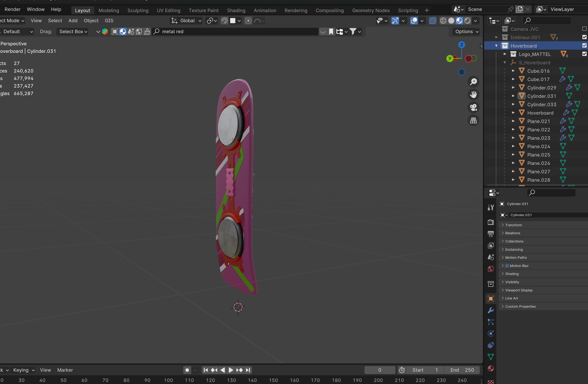
Task: Click modifier wrench icon next to Cube.017
Action: [562, 79]
